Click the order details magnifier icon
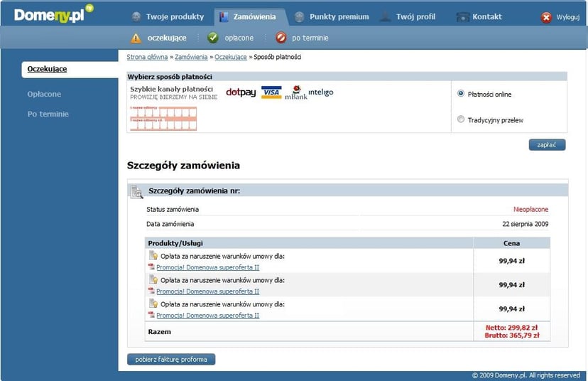 click(x=137, y=191)
